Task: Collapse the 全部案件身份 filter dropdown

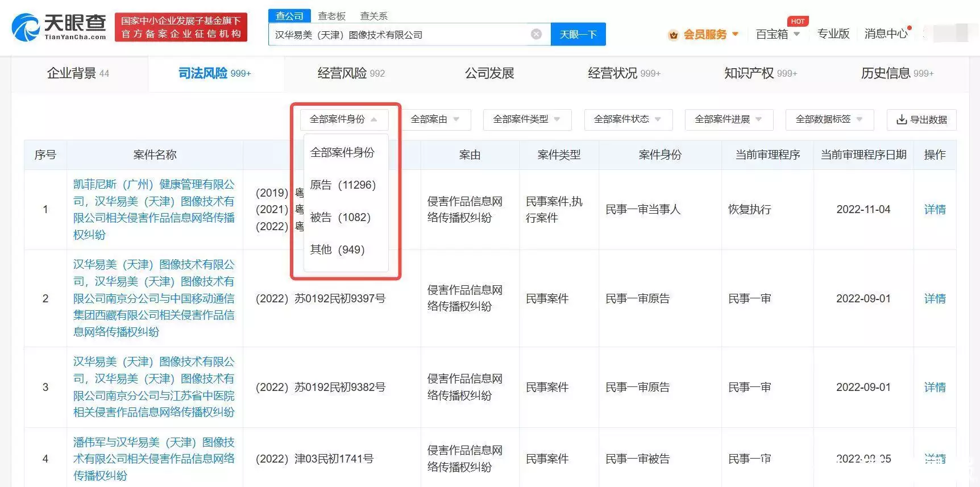Action: click(x=344, y=119)
